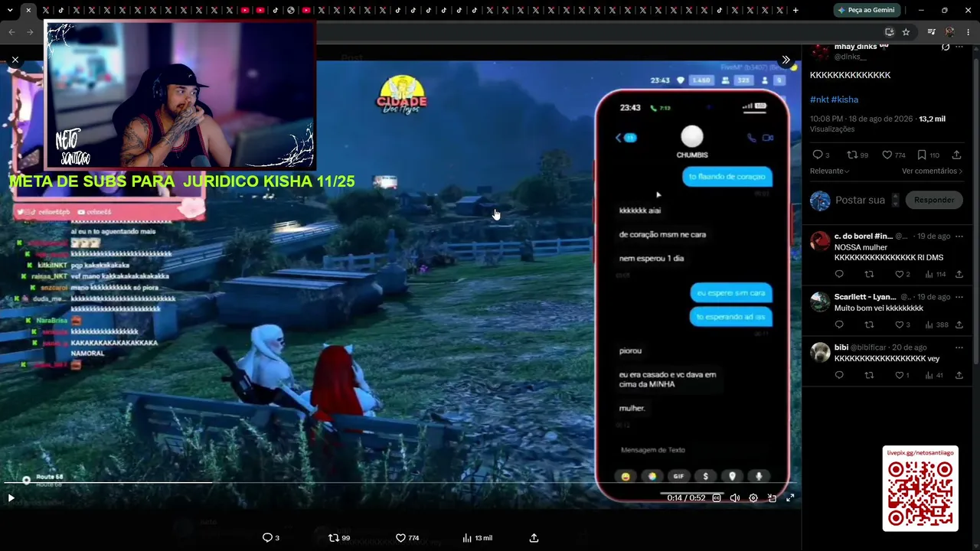Close the media viewer with the X
This screenshot has width=980, height=551.
[15, 60]
